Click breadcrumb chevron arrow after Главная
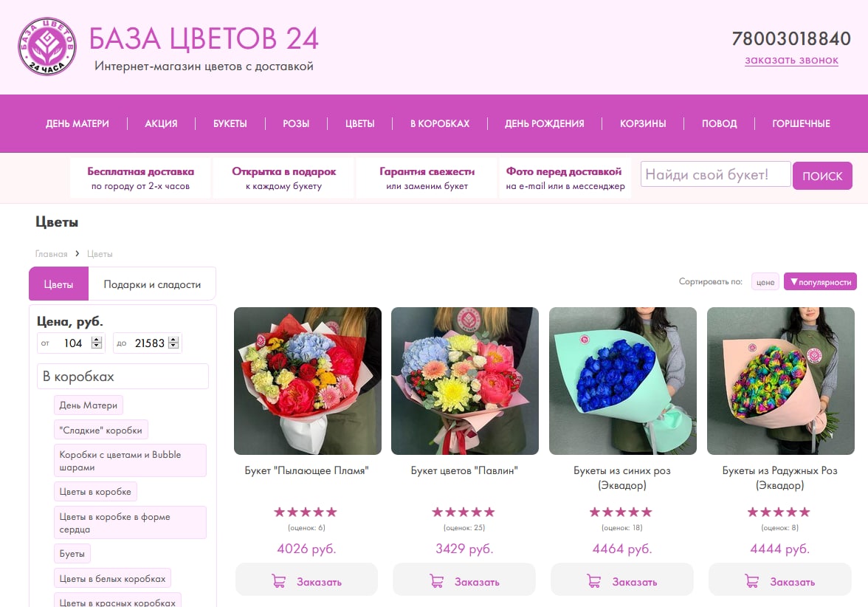This screenshot has height=607, width=868. tap(77, 253)
